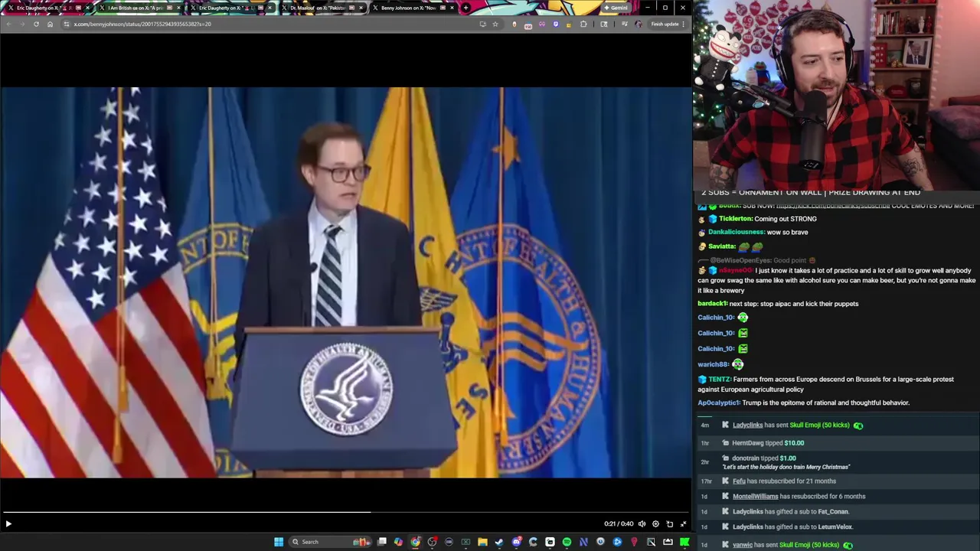Viewport: 980px width, 551px height.
Task: Click username warich88 in chat
Action: coord(713,364)
